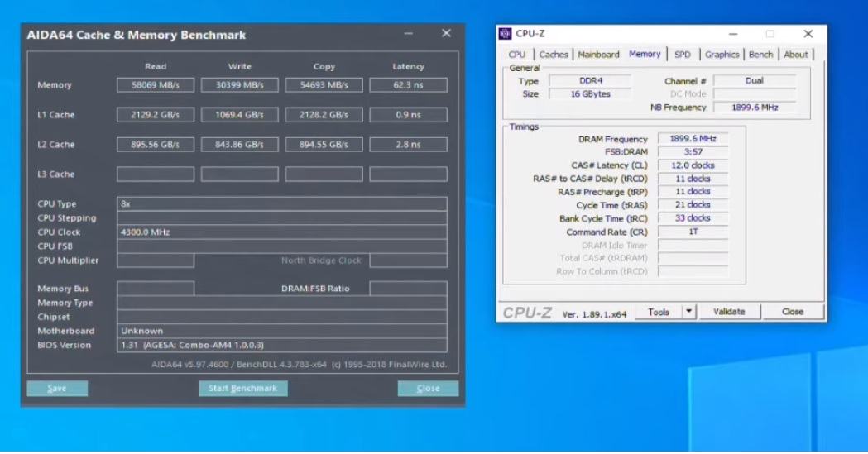Minimize the AIDA64 benchmark window
Screen dimensions: 868x454
click(409, 34)
